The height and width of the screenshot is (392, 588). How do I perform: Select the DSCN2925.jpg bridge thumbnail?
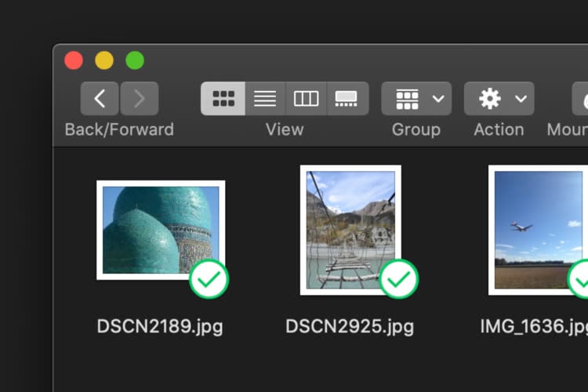(350, 230)
